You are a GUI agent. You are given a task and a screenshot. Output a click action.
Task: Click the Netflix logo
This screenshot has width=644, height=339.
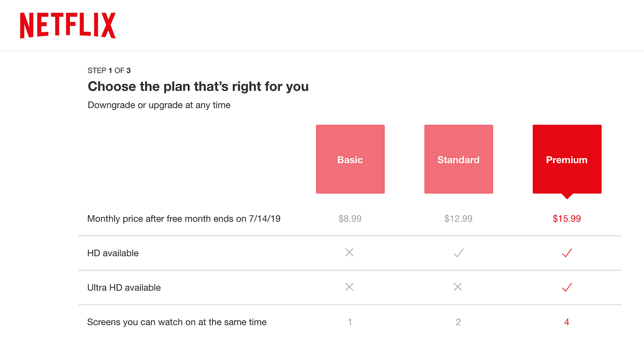(x=68, y=26)
